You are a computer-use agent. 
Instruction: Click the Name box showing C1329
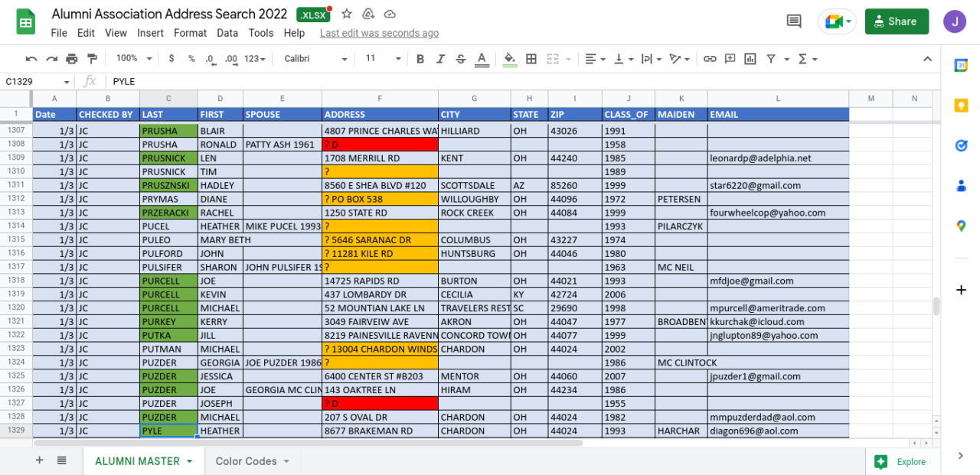(37, 81)
